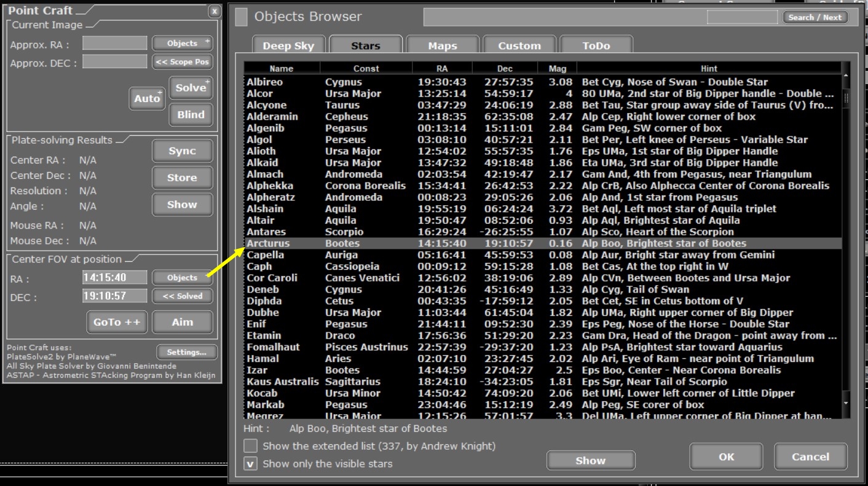Select the highlighted Arcturus row
This screenshot has width=868, height=486.
(x=542, y=243)
